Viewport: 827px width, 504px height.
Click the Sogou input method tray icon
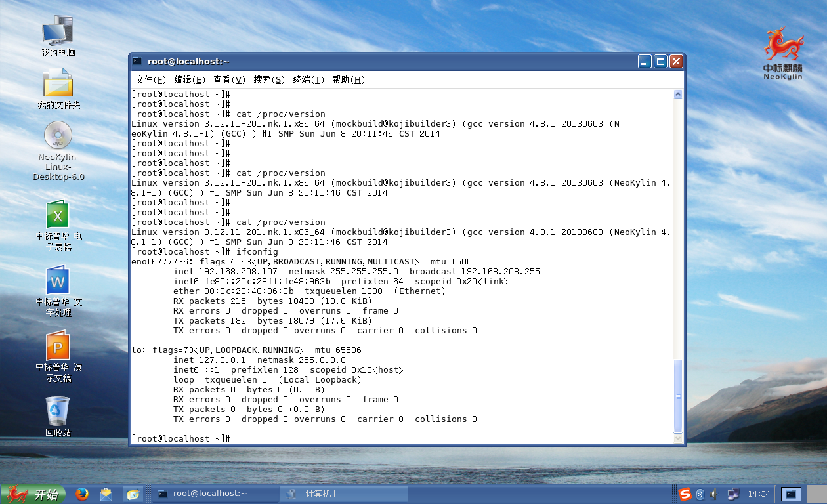click(x=685, y=494)
